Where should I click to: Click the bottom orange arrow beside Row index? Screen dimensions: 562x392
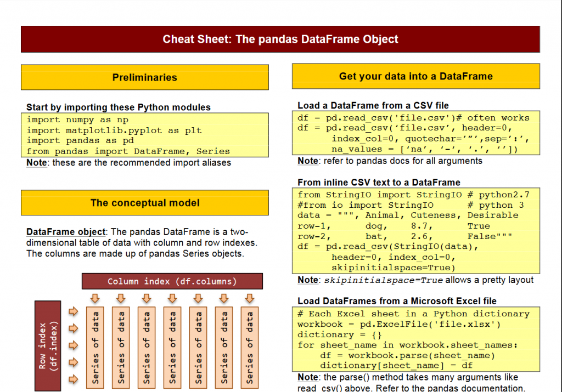pos(73,378)
